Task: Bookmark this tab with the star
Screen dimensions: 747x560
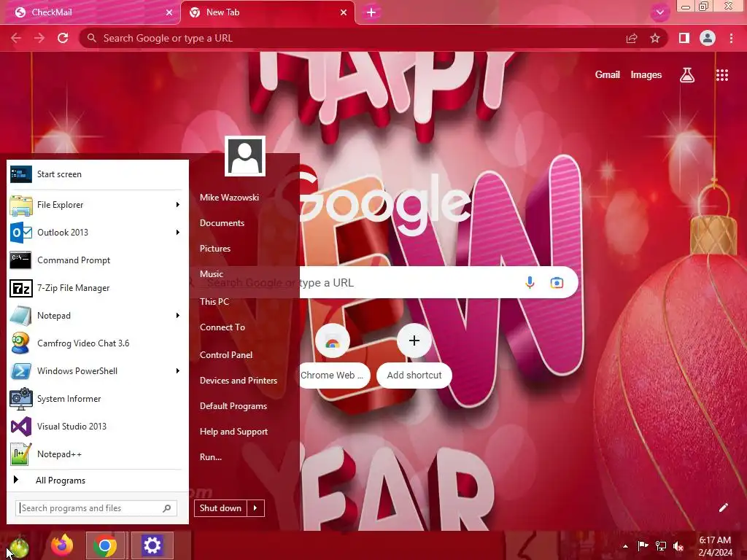Action: tap(655, 38)
